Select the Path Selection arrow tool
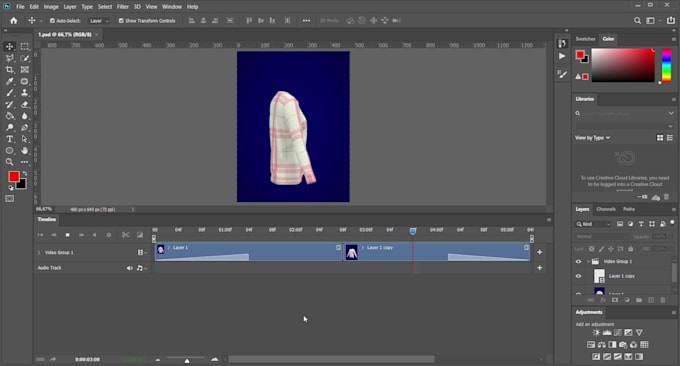The image size is (680, 366). pyautogui.click(x=25, y=139)
